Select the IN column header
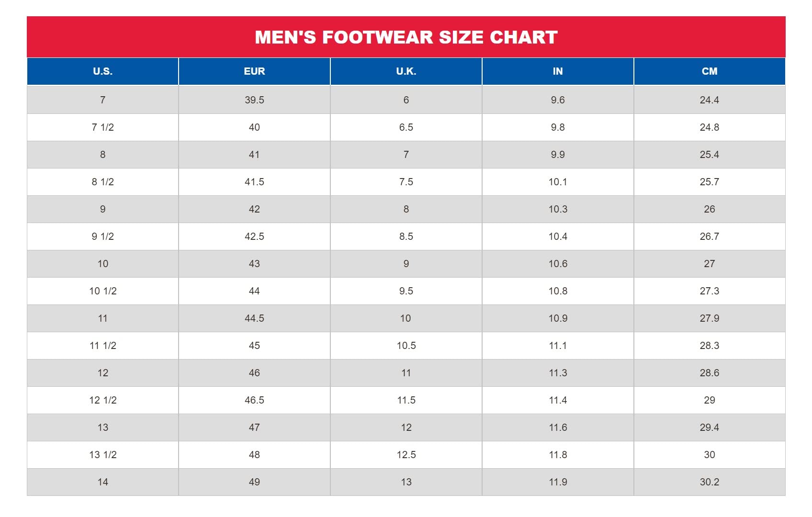This screenshot has width=812, height=517. [558, 71]
